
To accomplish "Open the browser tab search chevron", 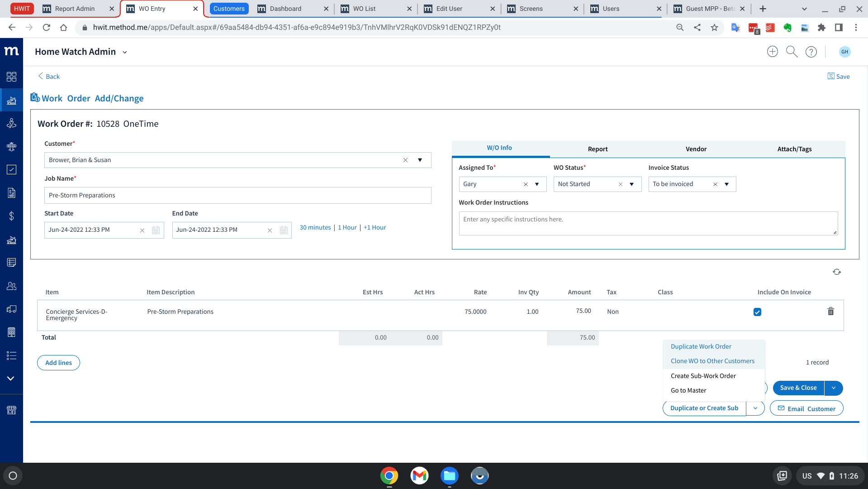I will point(804,9).
